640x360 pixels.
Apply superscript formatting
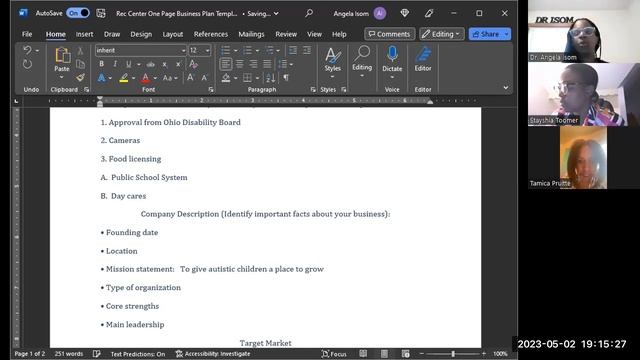(178, 64)
